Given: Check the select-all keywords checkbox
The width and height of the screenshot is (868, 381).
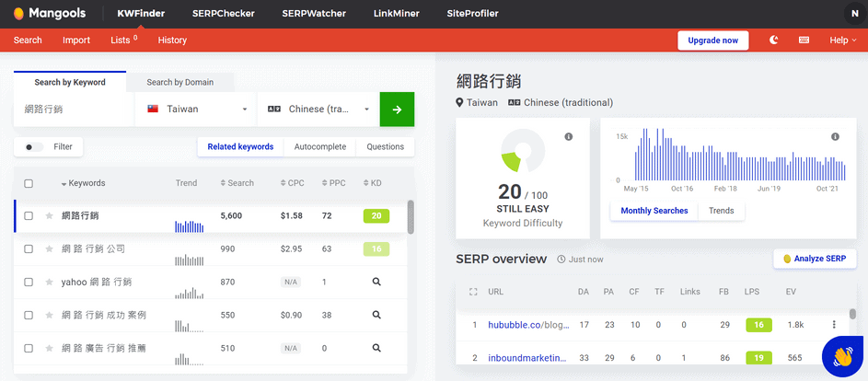Looking at the screenshot, I should (x=29, y=183).
